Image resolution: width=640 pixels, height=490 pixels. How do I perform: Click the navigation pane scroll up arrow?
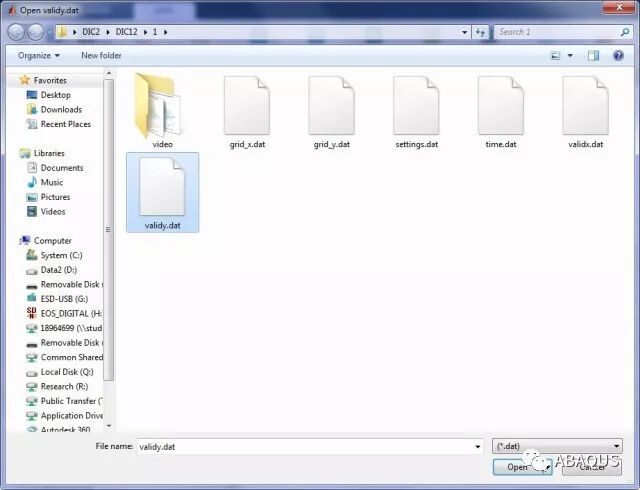109,73
